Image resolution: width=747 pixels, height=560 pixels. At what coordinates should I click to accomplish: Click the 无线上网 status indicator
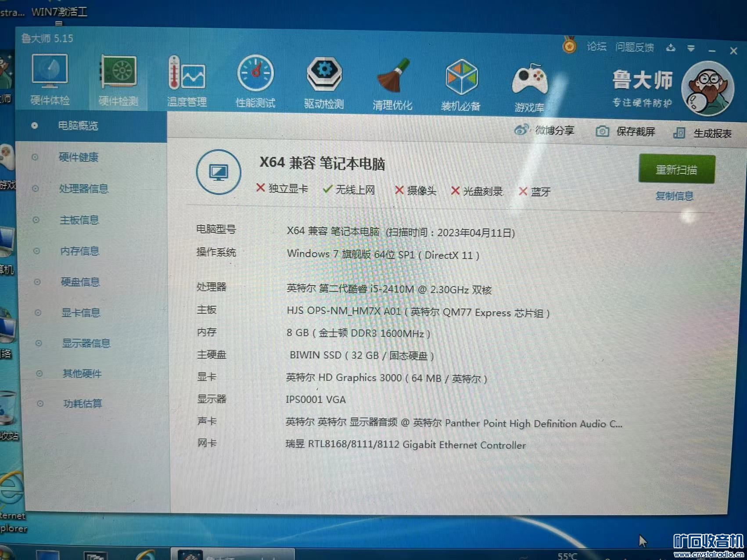(349, 190)
